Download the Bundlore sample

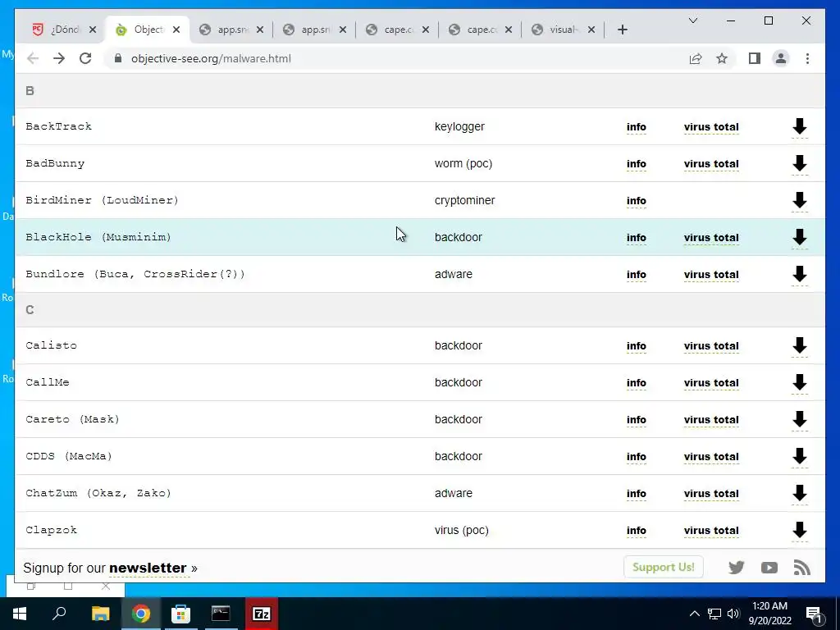[799, 274]
